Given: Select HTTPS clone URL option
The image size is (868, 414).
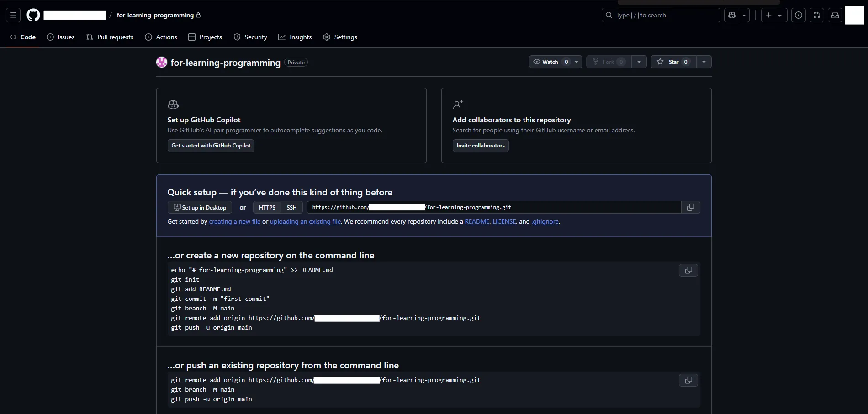Looking at the screenshot, I should pos(267,207).
